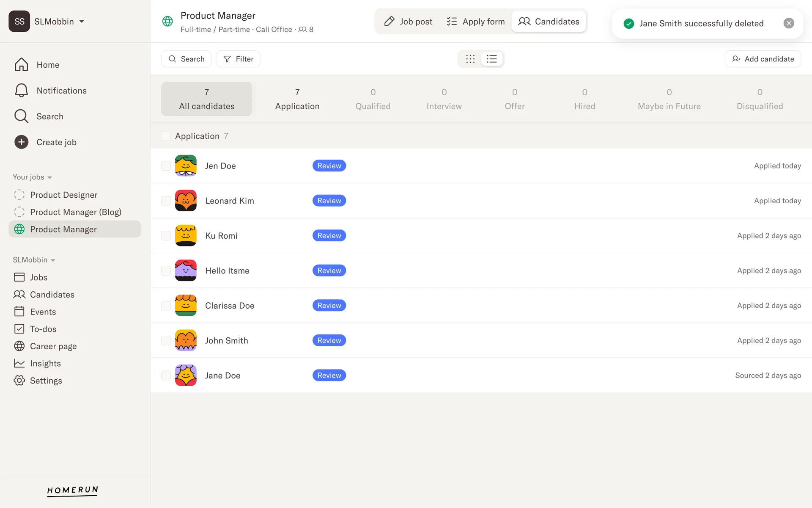Click Ku Romi's avatar thumbnail

click(x=186, y=236)
